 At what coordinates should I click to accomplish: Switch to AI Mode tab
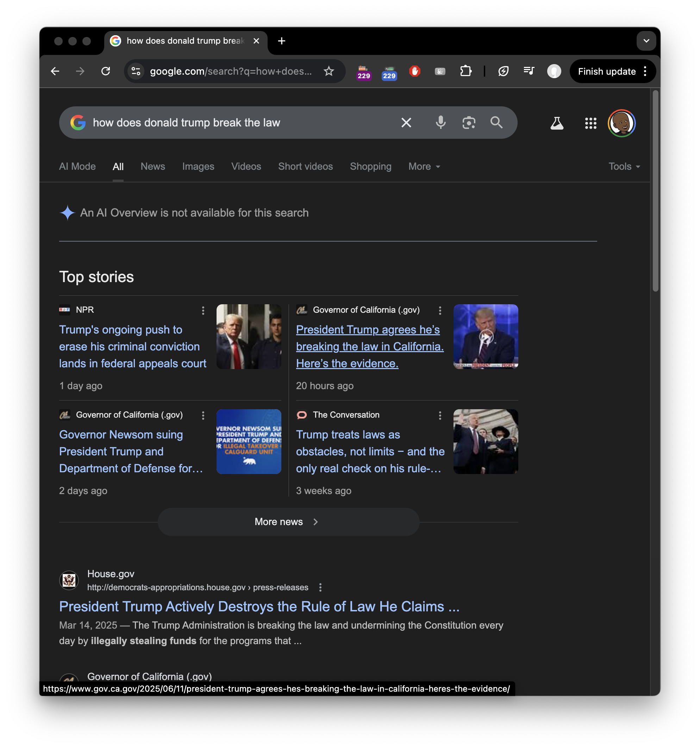point(77,166)
